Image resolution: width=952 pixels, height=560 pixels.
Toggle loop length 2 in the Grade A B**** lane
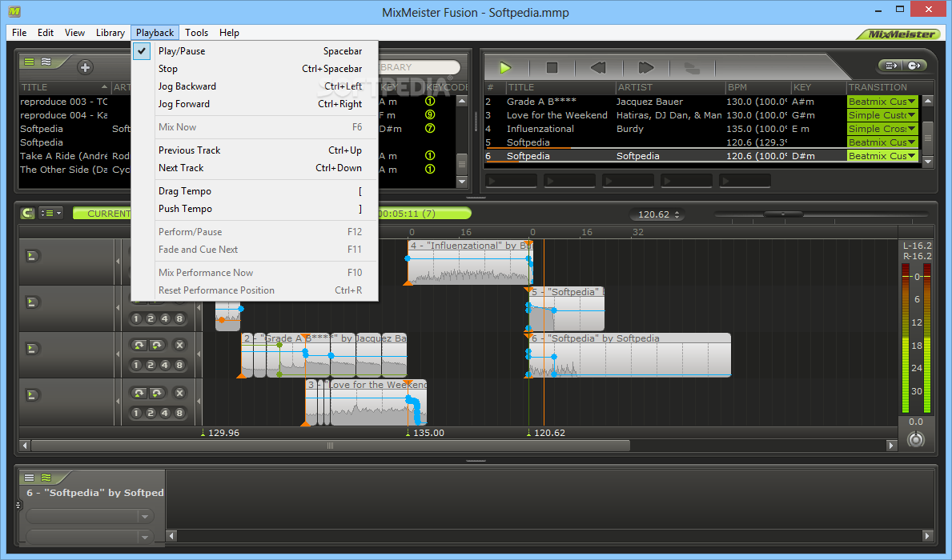click(x=151, y=366)
